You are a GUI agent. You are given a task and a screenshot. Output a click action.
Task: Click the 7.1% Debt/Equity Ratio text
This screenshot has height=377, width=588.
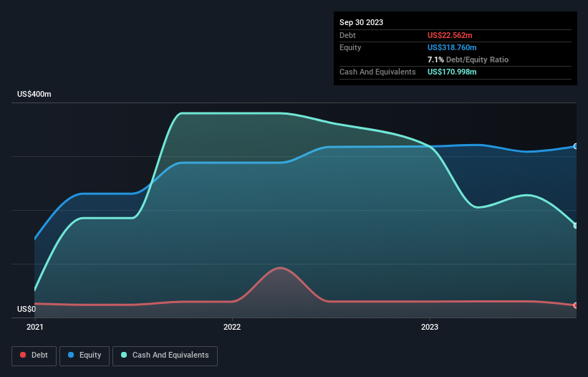click(x=468, y=59)
